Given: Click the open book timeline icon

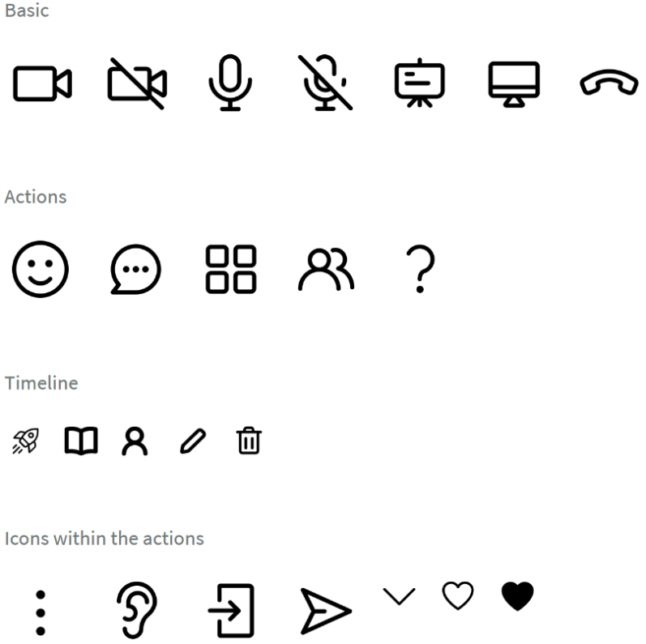Looking at the screenshot, I should pos(81,441).
